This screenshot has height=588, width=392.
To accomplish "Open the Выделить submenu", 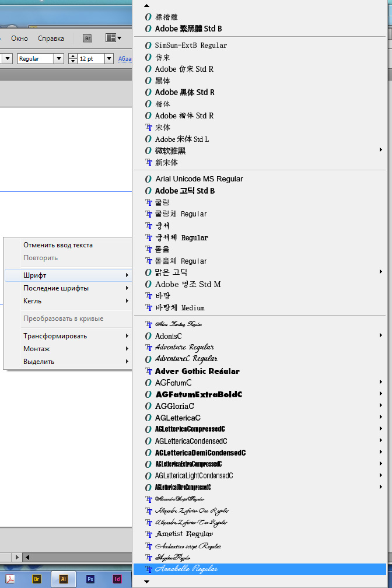I will pyautogui.click(x=68, y=362).
